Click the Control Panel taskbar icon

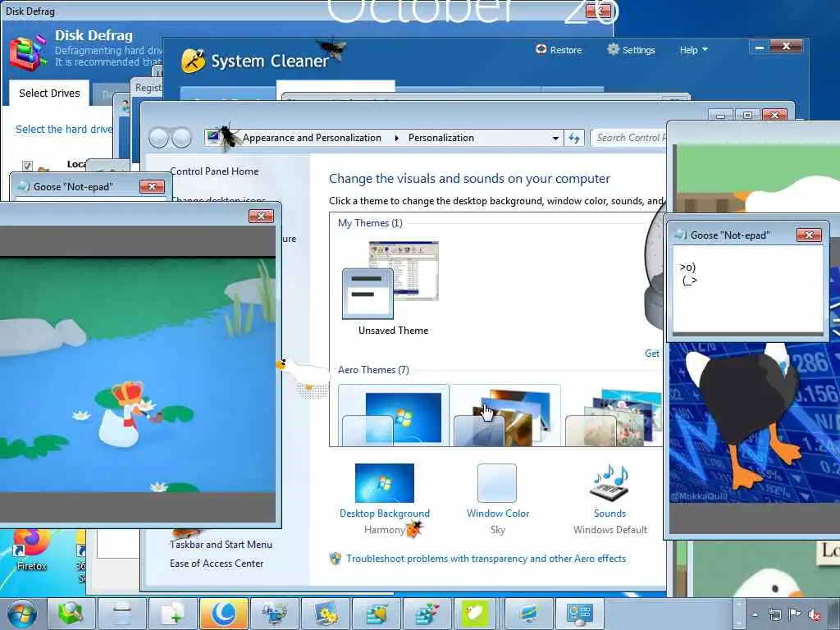(579, 614)
